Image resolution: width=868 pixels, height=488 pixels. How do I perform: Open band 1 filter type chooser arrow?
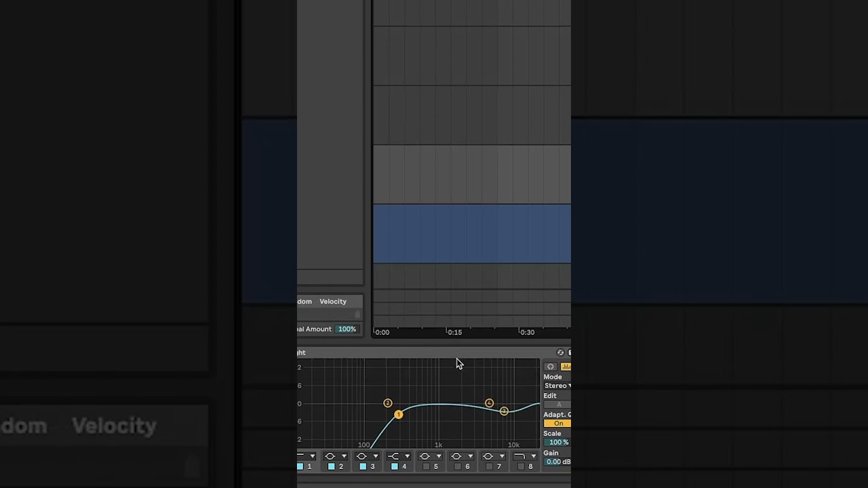click(313, 456)
